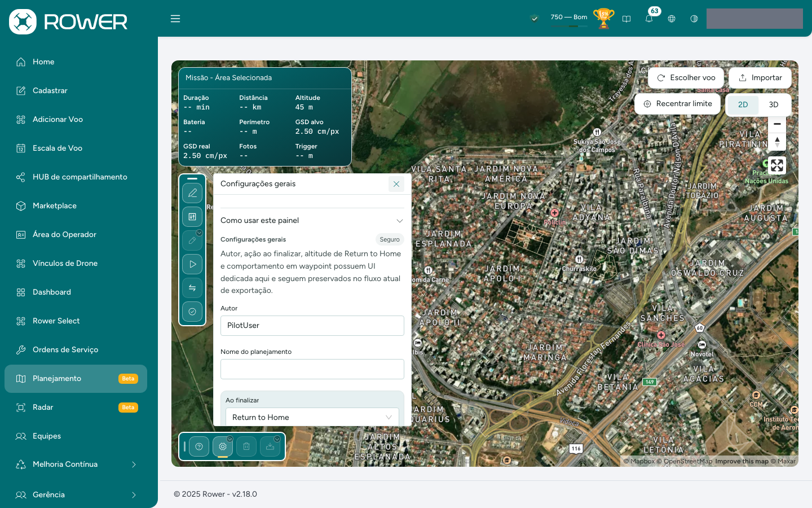Go to Home in sidebar
The width and height of the screenshot is (812, 508).
76,62
